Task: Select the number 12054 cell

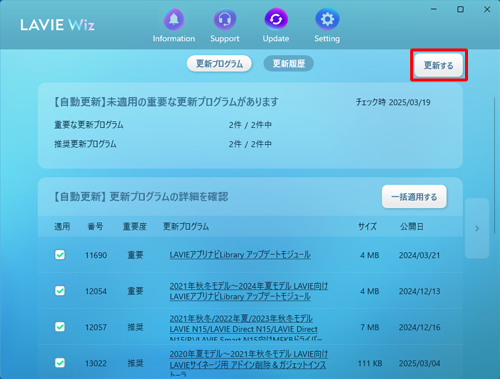Action: (96, 291)
